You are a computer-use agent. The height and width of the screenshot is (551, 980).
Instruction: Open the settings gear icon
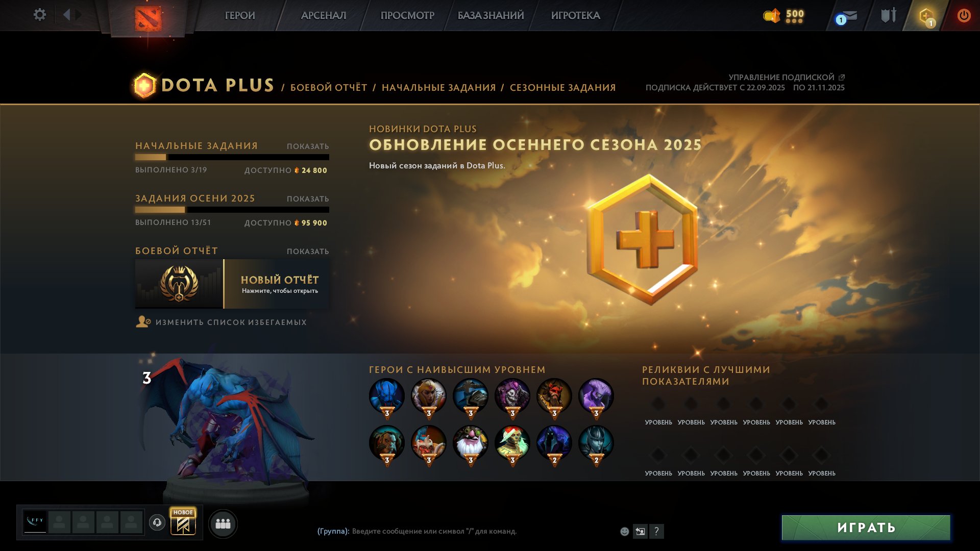point(40,15)
